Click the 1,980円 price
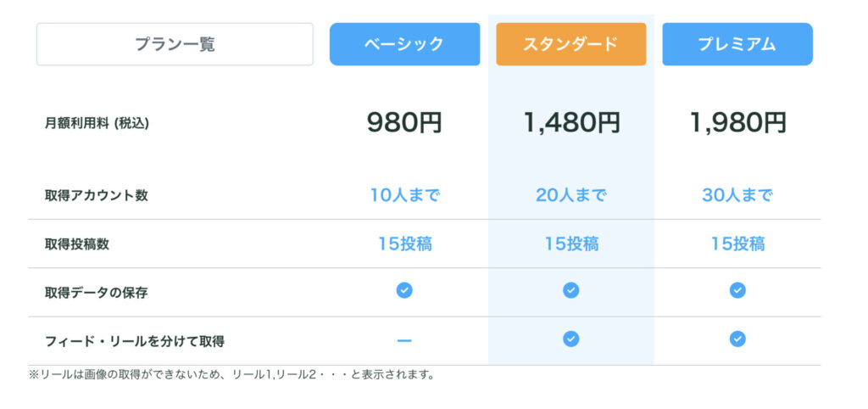Screen dimensions: 868x409 tap(737, 122)
